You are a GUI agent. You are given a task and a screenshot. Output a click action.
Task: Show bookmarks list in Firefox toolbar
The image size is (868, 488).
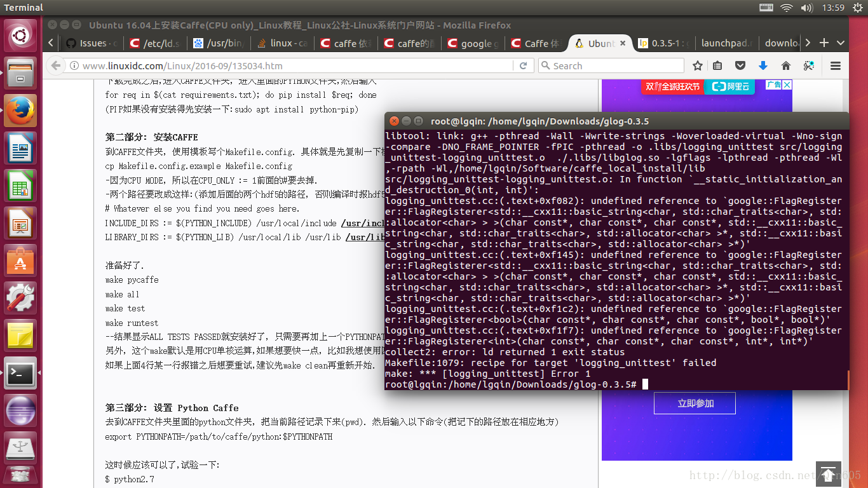click(x=717, y=65)
